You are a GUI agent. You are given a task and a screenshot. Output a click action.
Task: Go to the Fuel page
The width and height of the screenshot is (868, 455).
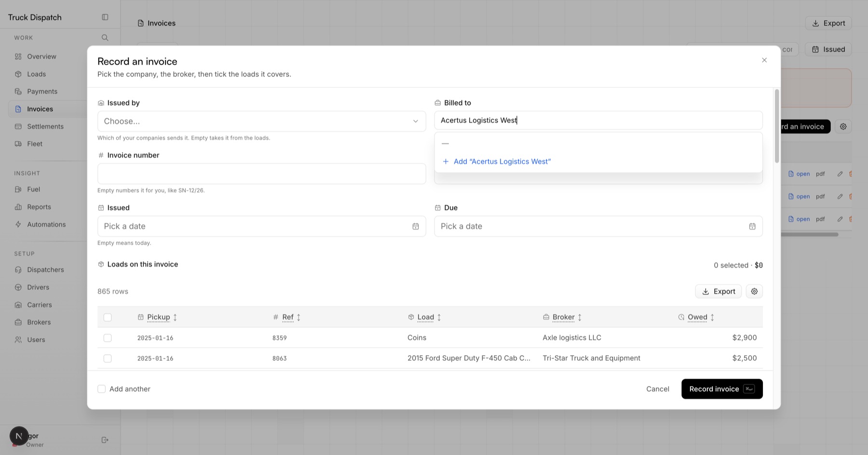pos(34,190)
